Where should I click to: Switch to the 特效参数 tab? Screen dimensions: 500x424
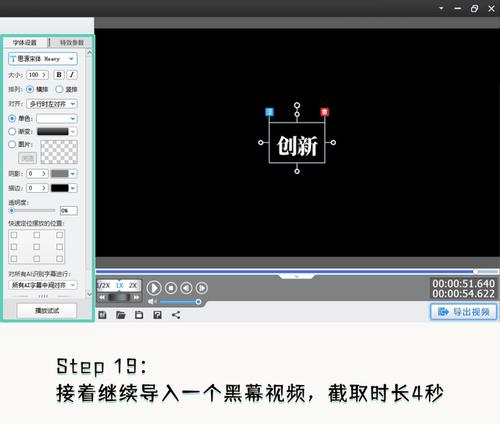click(71, 42)
